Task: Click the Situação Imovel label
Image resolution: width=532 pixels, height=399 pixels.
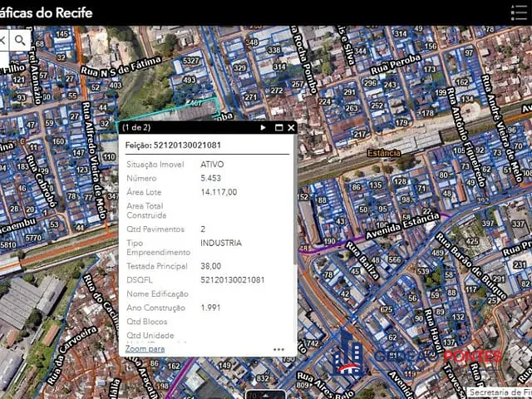Action: click(155, 165)
